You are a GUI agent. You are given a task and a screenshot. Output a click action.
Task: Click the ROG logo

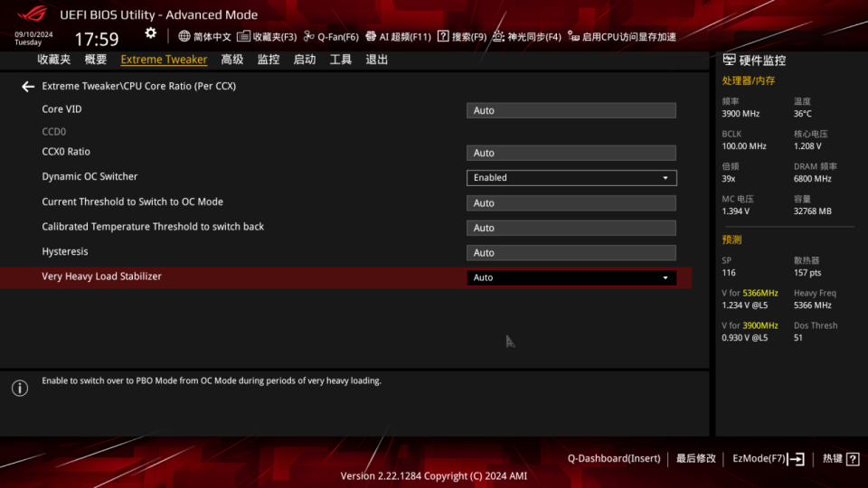[x=33, y=14]
